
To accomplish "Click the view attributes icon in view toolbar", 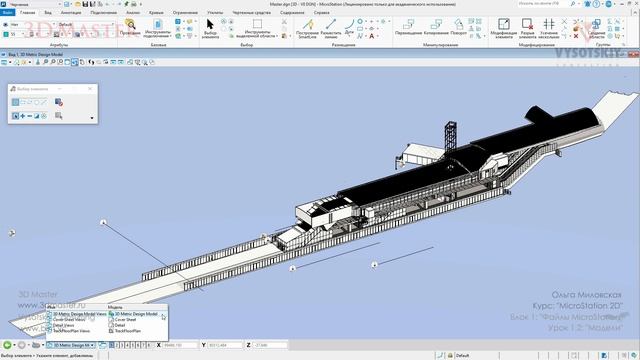I will click(x=4, y=62).
